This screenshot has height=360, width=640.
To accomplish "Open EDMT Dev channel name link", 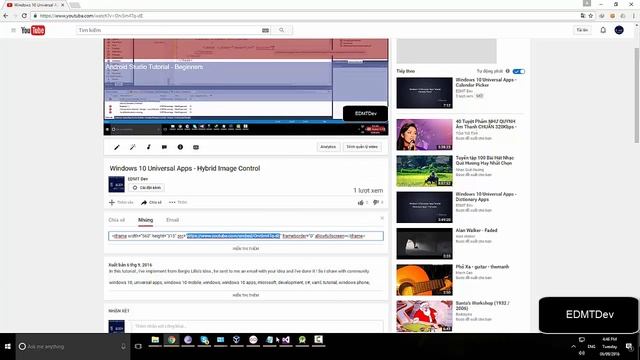I will tap(138, 179).
